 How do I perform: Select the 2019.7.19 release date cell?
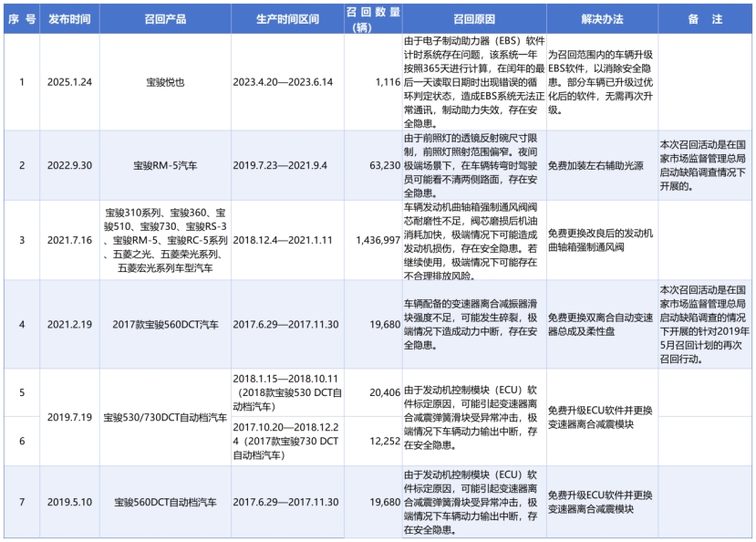point(71,417)
